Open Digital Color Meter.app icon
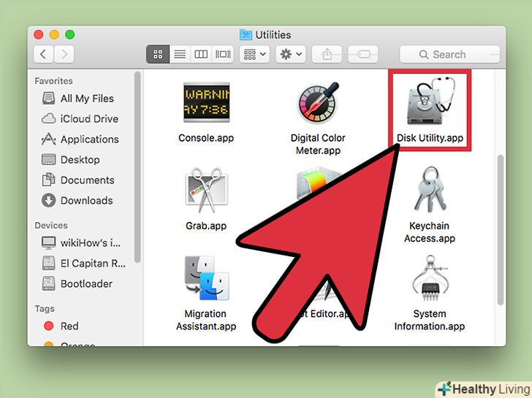This screenshot has height=398, width=532. [318, 102]
